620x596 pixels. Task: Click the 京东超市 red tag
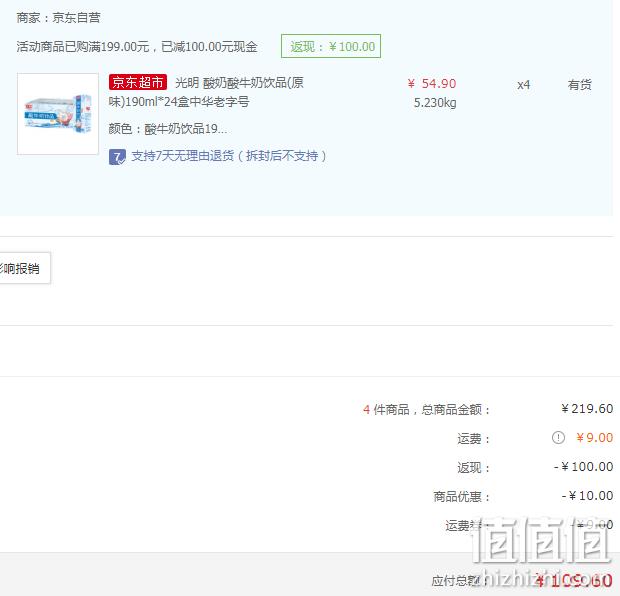tap(138, 82)
